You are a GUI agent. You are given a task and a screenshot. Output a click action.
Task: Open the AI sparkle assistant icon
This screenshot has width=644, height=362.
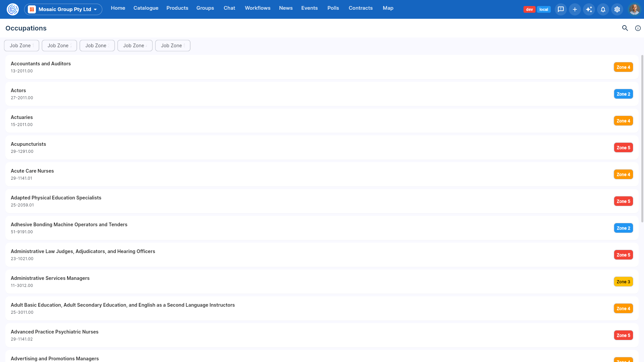coord(589,9)
